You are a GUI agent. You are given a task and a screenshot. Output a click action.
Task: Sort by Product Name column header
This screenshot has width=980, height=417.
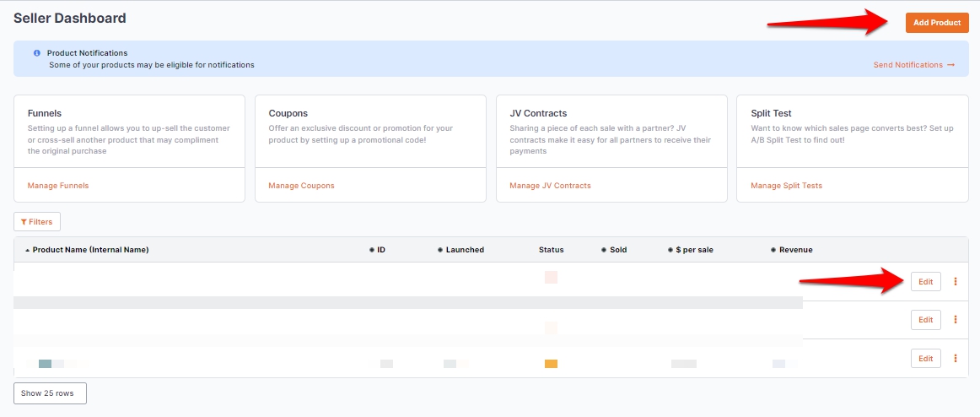point(90,250)
